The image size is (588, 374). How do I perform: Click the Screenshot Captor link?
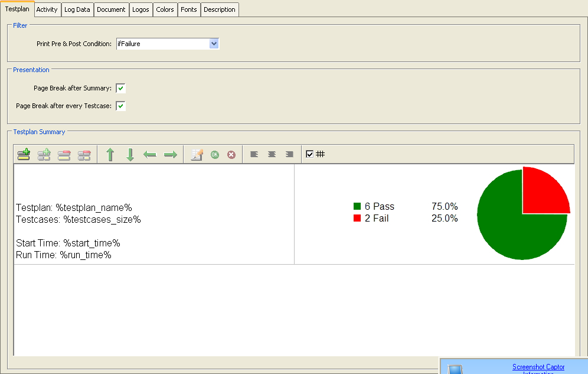pos(538,367)
